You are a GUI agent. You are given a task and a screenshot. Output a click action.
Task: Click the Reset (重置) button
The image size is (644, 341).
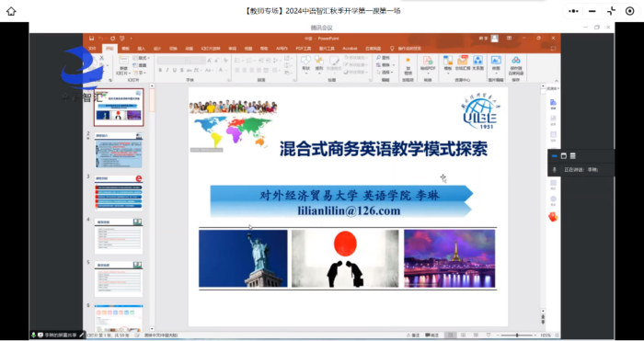click(140, 65)
